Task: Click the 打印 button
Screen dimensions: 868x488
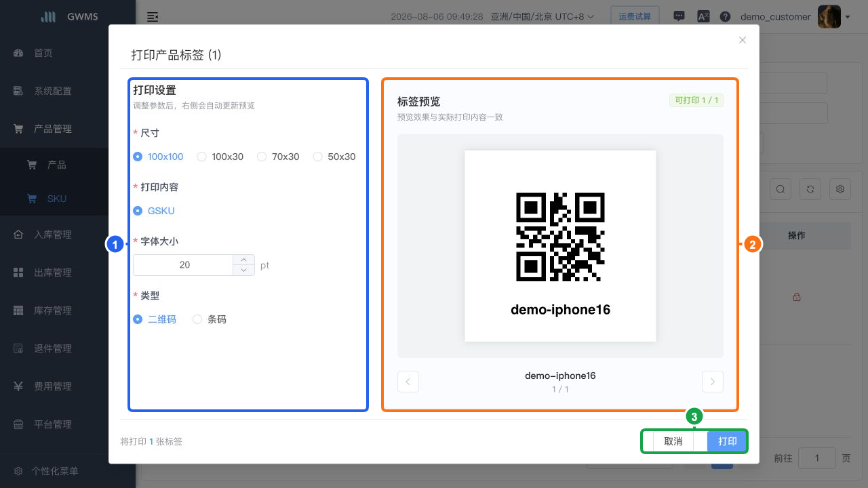Action: click(x=727, y=441)
